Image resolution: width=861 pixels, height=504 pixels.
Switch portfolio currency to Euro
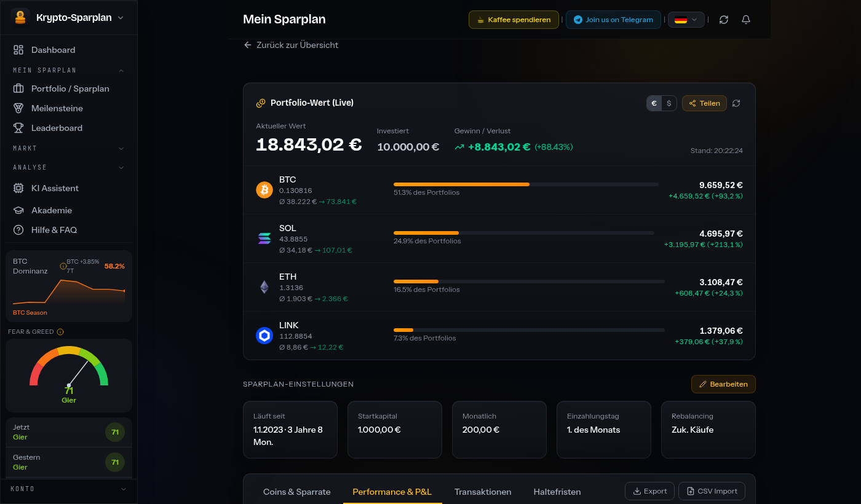pos(654,103)
